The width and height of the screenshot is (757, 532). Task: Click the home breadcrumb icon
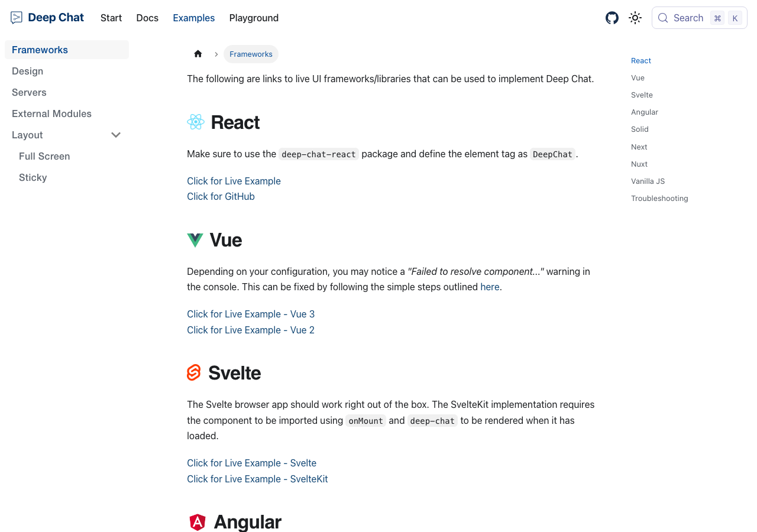point(198,54)
